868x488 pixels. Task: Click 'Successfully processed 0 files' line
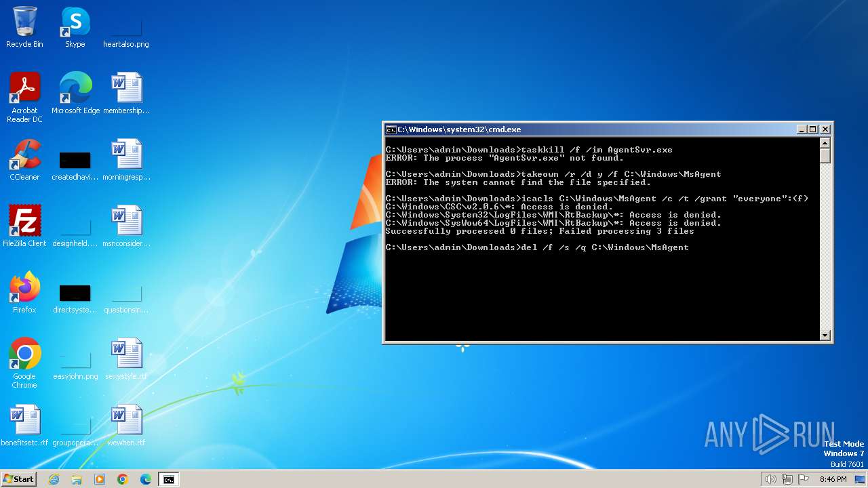540,231
